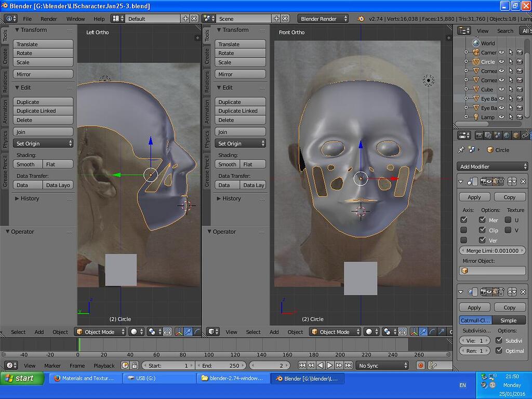Click the End frame 250 field

pyautogui.click(x=220, y=365)
